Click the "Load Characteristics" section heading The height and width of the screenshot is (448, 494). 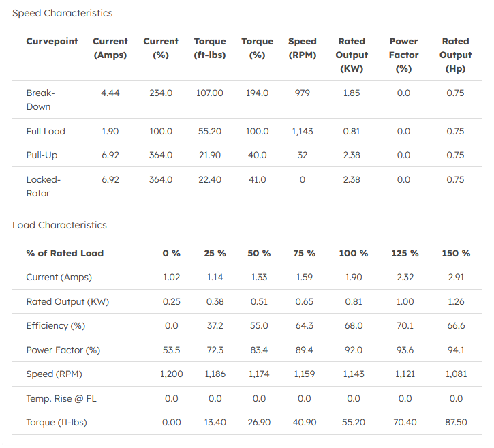pos(60,225)
